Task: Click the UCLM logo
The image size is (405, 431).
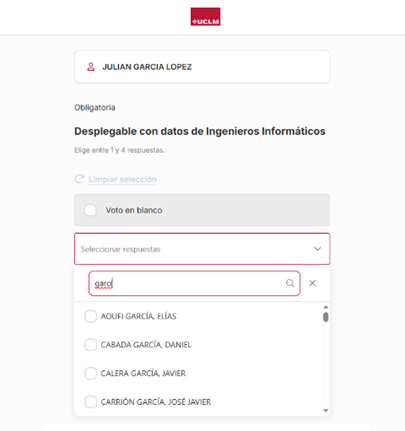Action: [x=205, y=17]
